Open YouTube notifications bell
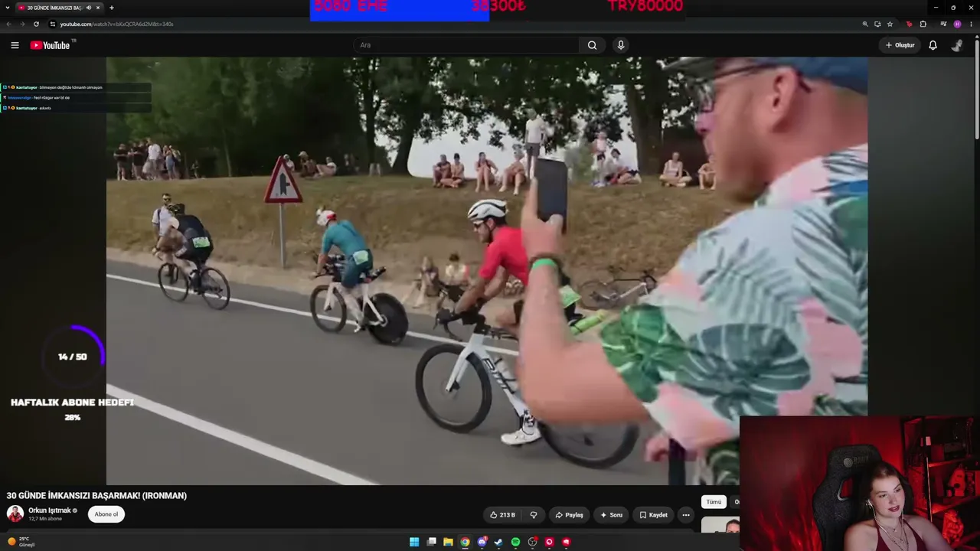The width and height of the screenshot is (980, 551). pos(933,45)
